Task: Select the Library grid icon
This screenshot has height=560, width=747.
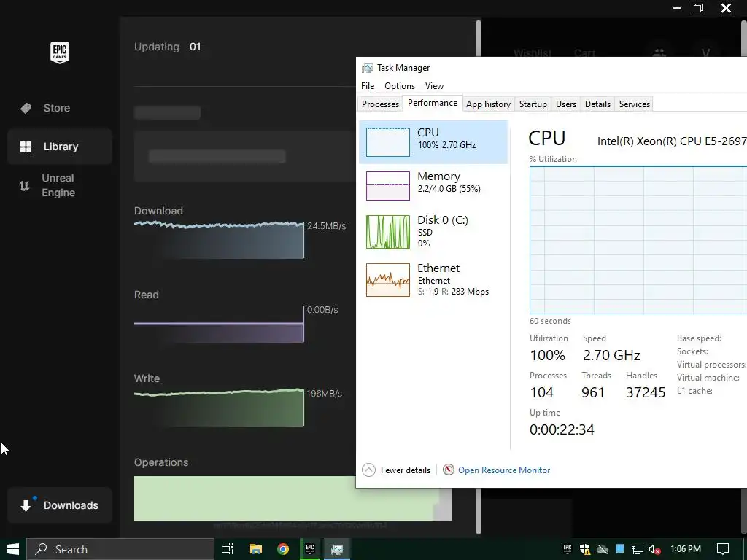Action: [x=26, y=147]
